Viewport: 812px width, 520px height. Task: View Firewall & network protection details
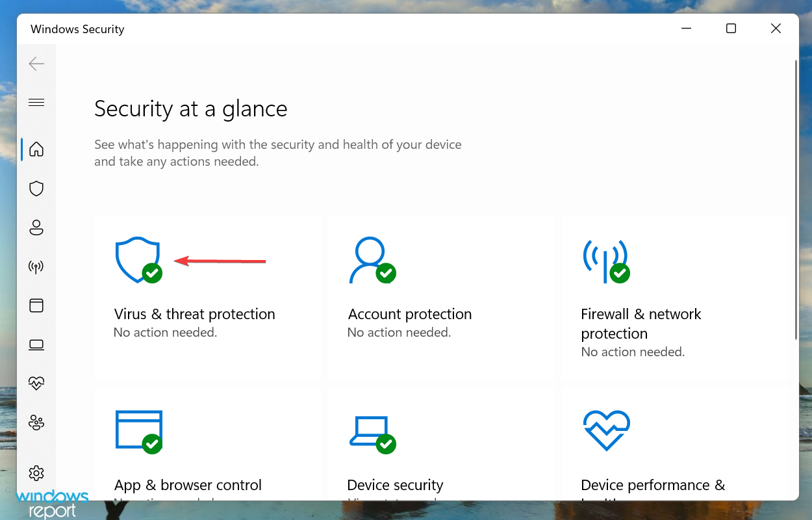[641, 323]
